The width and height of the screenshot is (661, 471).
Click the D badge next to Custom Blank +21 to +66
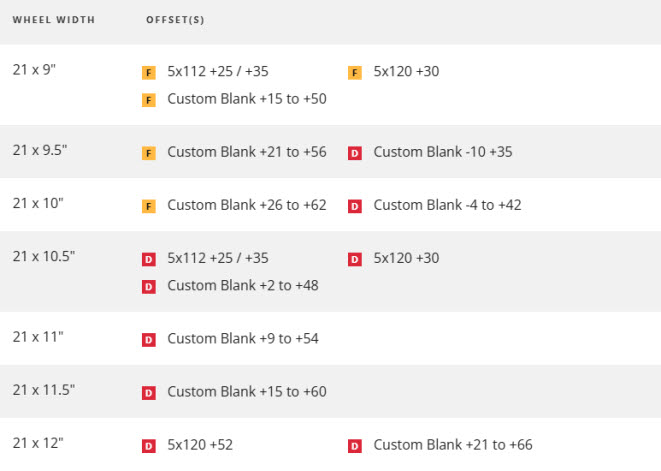355,446
